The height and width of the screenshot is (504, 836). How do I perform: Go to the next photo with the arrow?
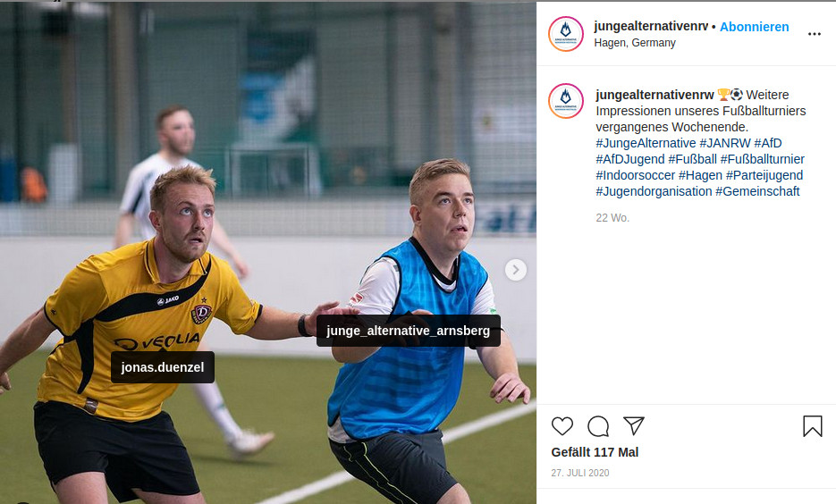click(516, 270)
